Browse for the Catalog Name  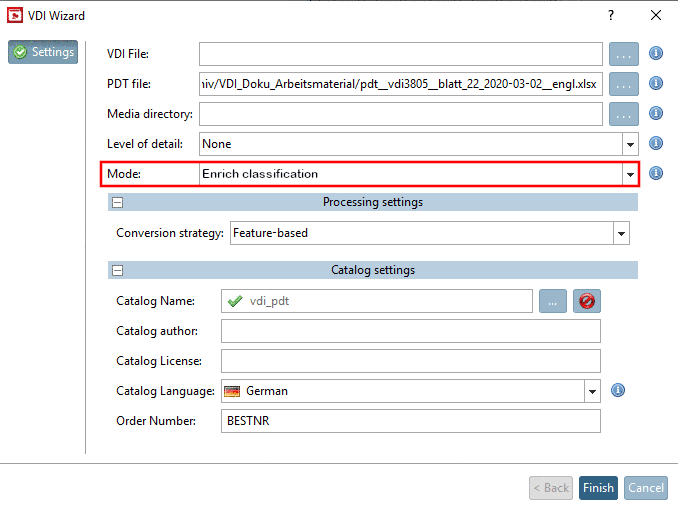[553, 301]
